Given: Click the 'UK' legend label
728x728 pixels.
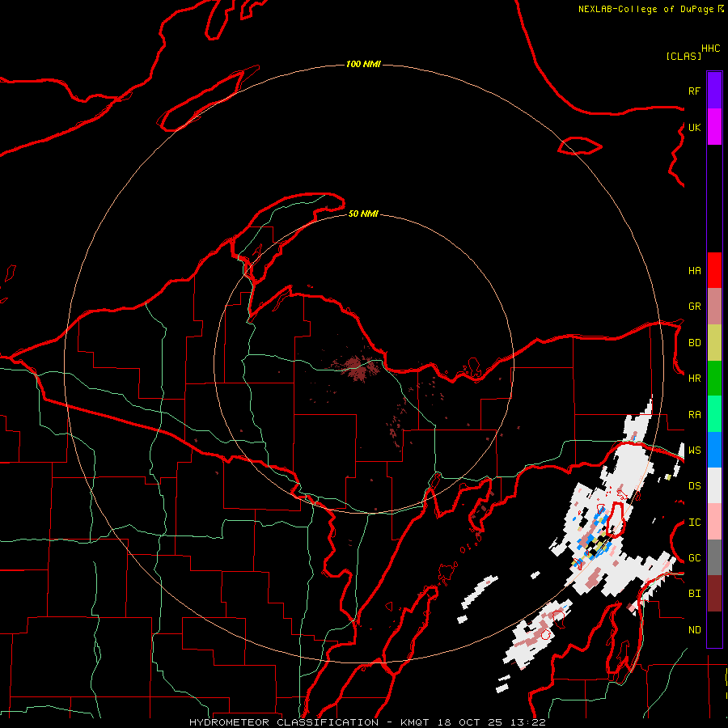Looking at the screenshot, I should click(694, 127).
